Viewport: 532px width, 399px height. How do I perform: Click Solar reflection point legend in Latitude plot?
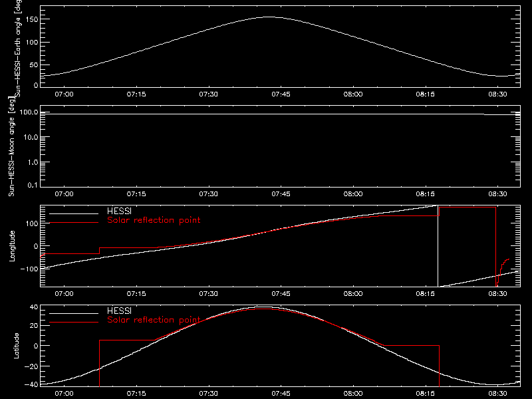pyautogui.click(x=154, y=320)
